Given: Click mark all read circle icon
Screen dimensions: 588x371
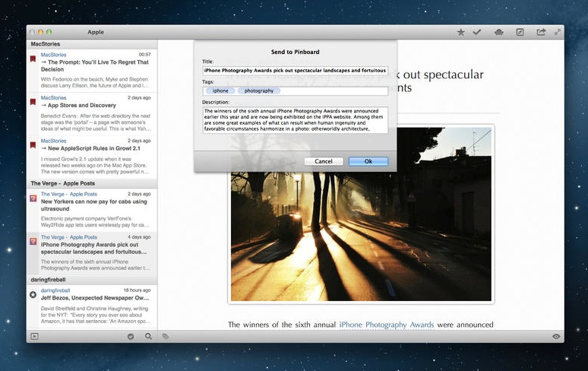Looking at the screenshot, I should point(131,336).
